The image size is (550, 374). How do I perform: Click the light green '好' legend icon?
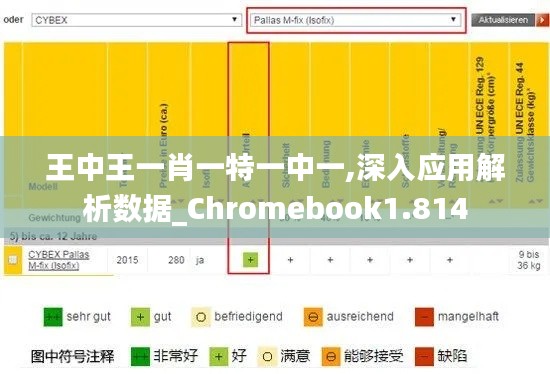[219, 356]
